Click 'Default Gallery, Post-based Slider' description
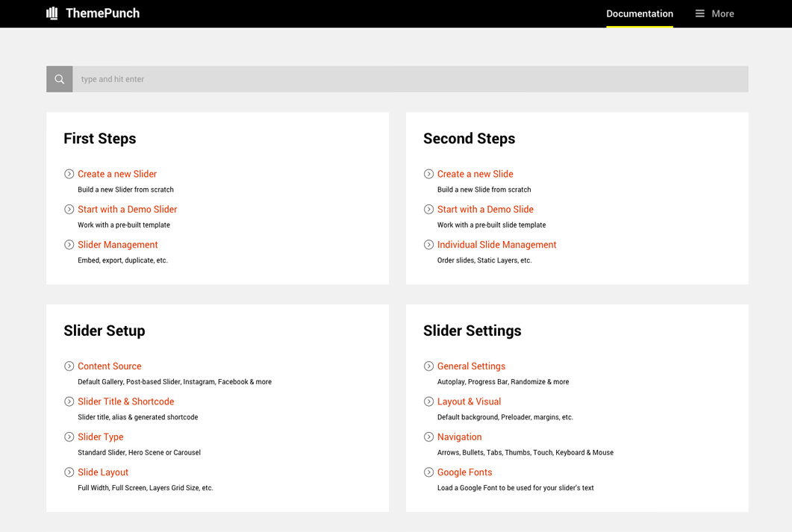 click(175, 382)
